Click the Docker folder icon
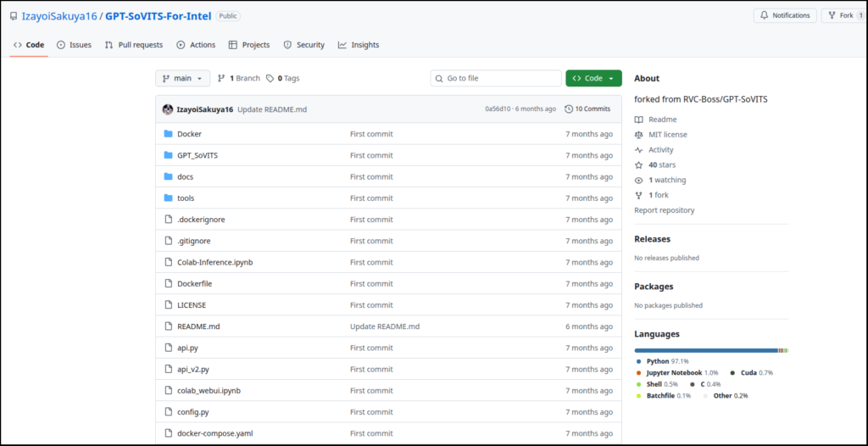 [x=168, y=134]
